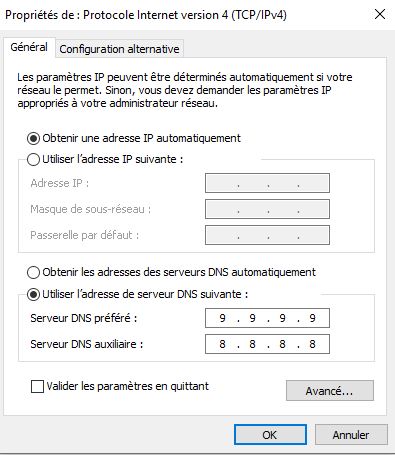This screenshot has height=455, width=395.
Task: Click second octet of preferred DNS field
Action: click(x=253, y=318)
